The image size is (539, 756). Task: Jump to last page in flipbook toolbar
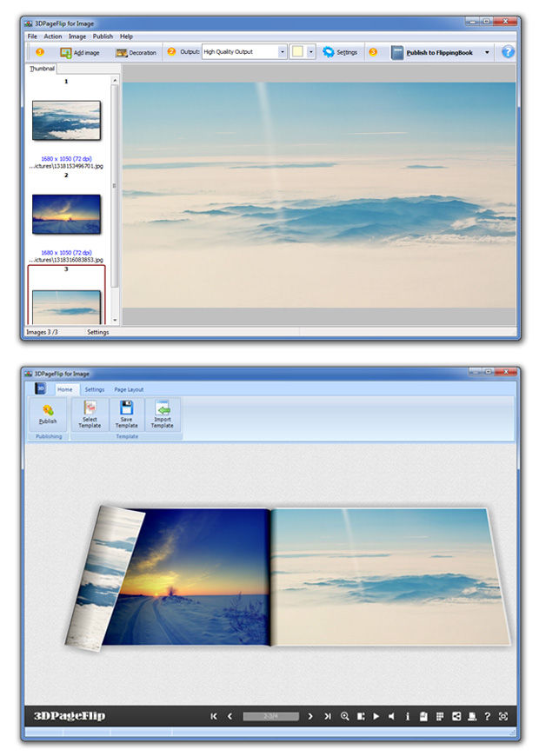point(328,717)
